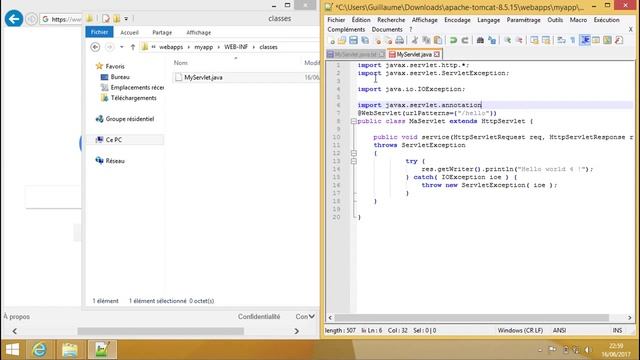Close the MyServlet.java tab with its X
The image size is (640, 360).
[437, 54]
